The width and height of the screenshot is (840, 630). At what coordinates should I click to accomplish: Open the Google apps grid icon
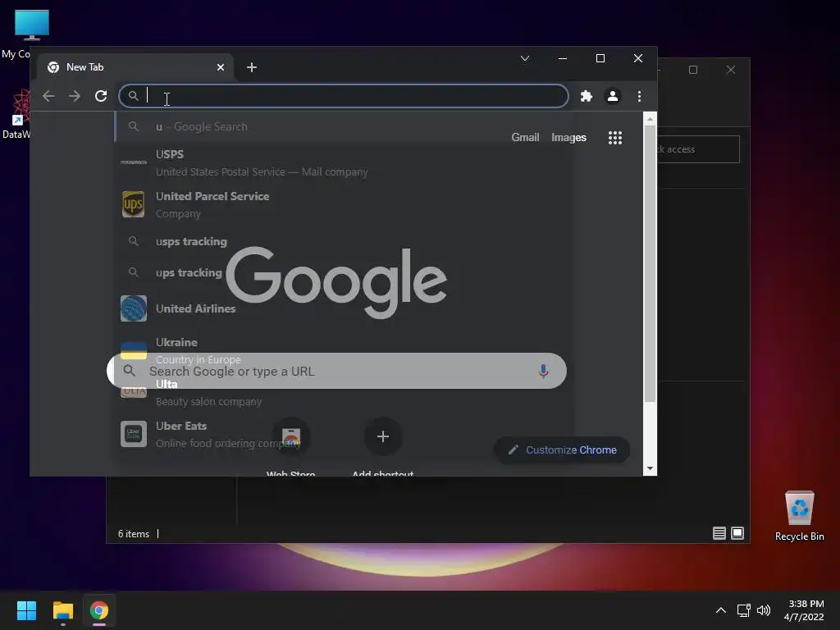(x=615, y=138)
